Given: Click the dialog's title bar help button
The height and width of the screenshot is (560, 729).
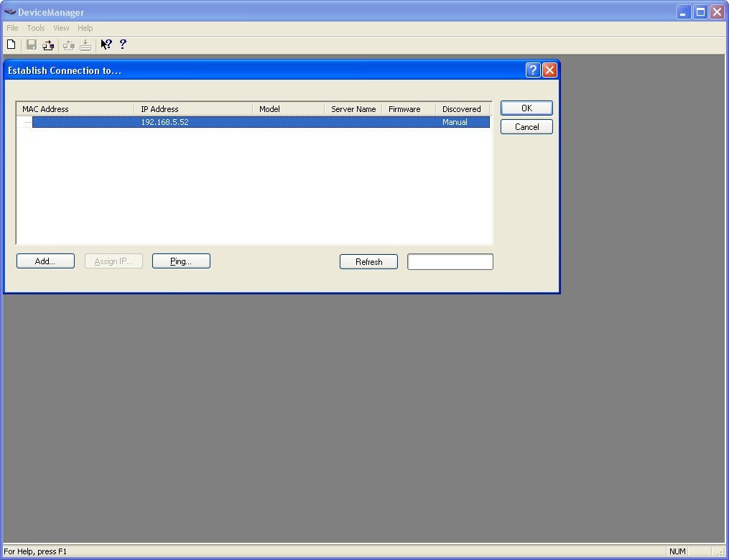Looking at the screenshot, I should (x=532, y=70).
